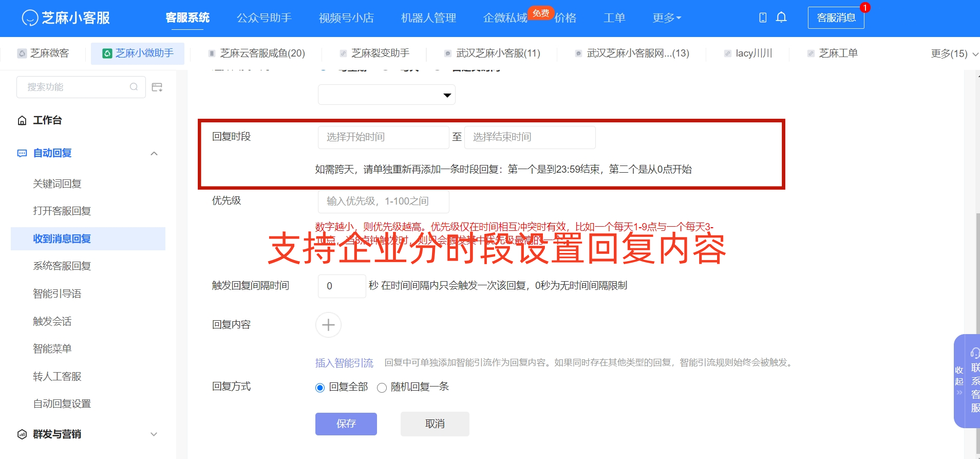The image size is (980, 459).
Task: Expand the 群发与营销 sidebar section
Action: click(x=154, y=434)
